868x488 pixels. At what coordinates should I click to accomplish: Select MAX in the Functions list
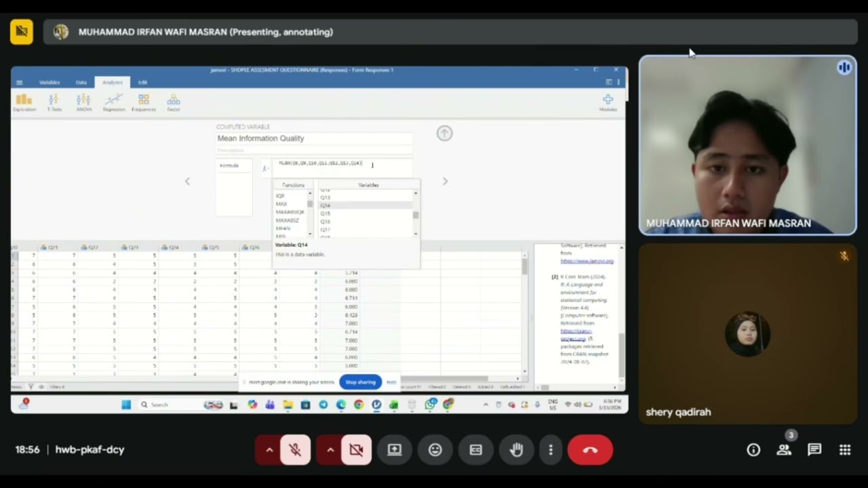coord(281,204)
